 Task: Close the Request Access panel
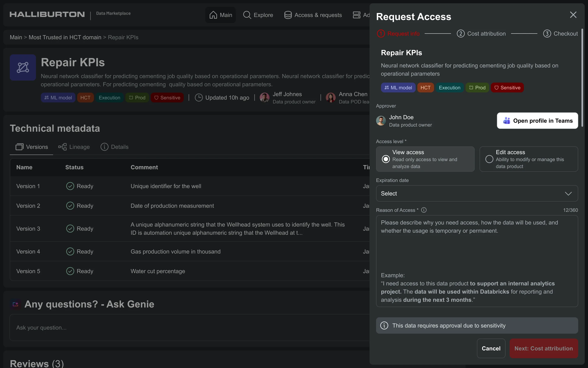pos(573,15)
